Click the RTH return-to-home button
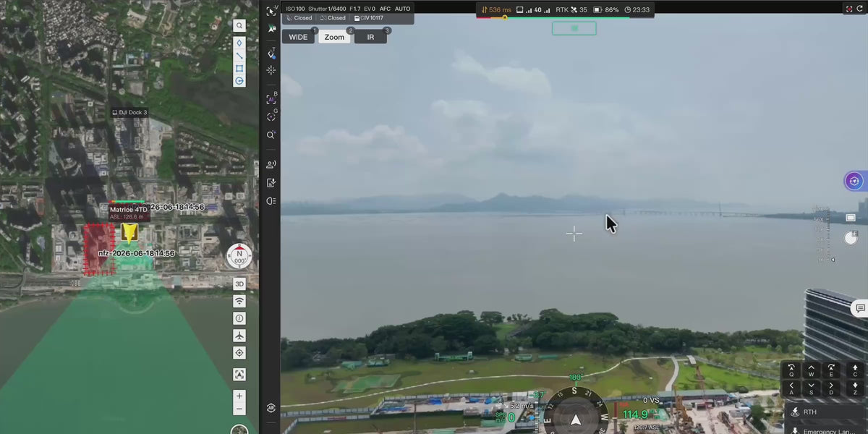The width and height of the screenshot is (868, 434). (826, 412)
